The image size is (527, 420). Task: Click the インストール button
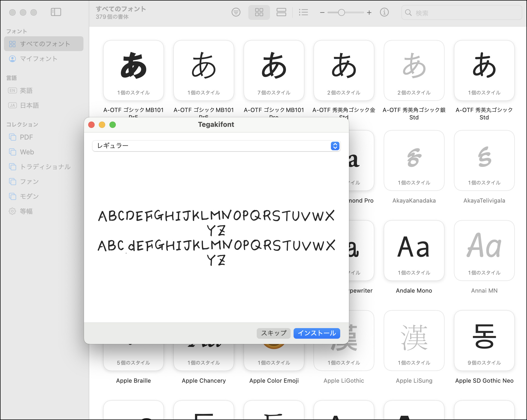(317, 333)
